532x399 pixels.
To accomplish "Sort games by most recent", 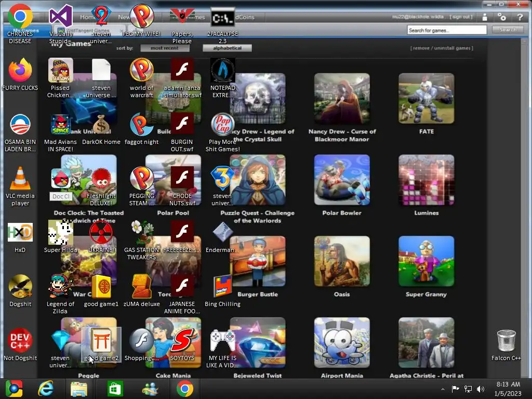I will pyautogui.click(x=165, y=48).
